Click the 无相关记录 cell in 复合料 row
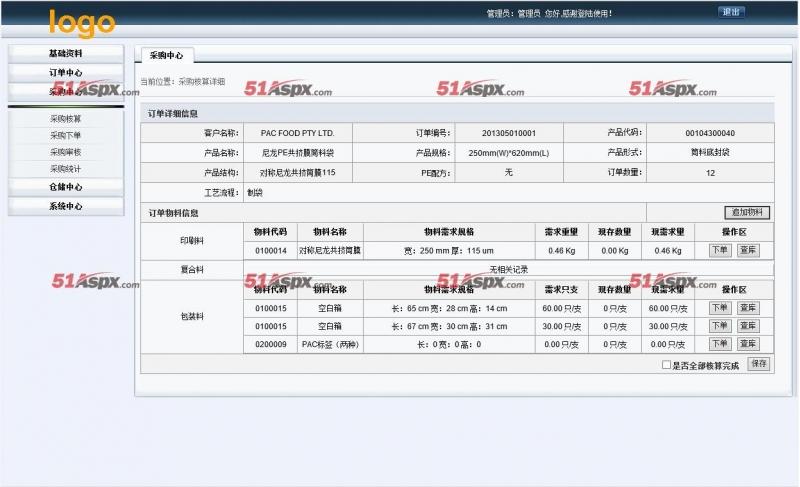Screen dimensions: 800x487 point(509,269)
